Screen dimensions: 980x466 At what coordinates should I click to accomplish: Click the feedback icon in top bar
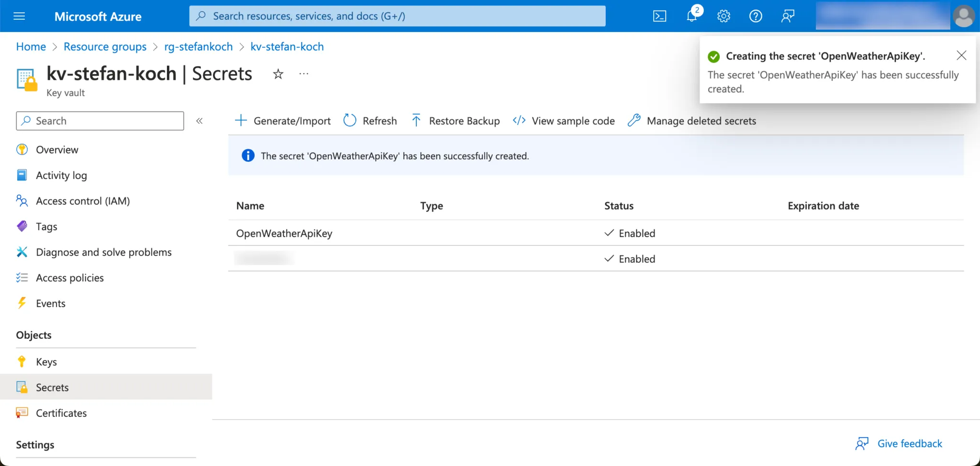[788, 16]
